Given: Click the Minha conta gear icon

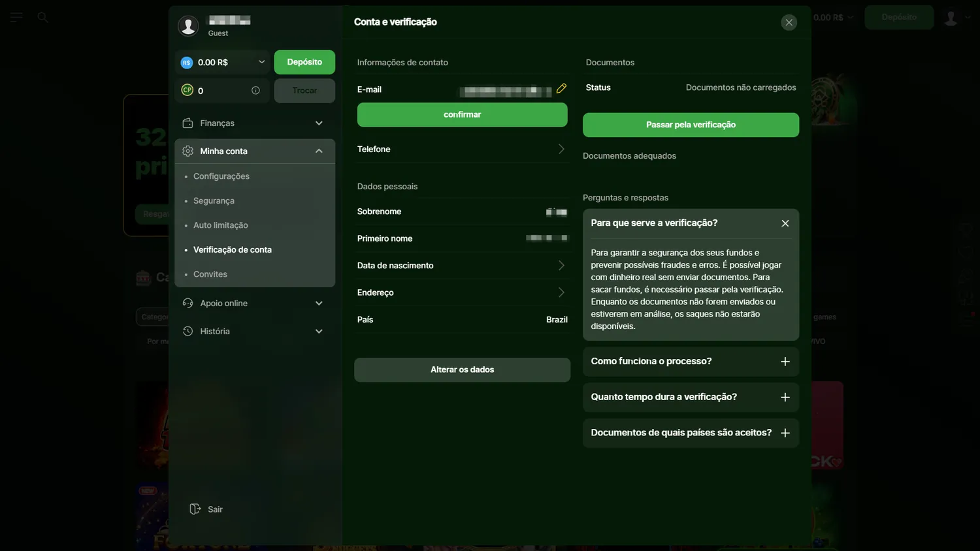Looking at the screenshot, I should pos(188,151).
